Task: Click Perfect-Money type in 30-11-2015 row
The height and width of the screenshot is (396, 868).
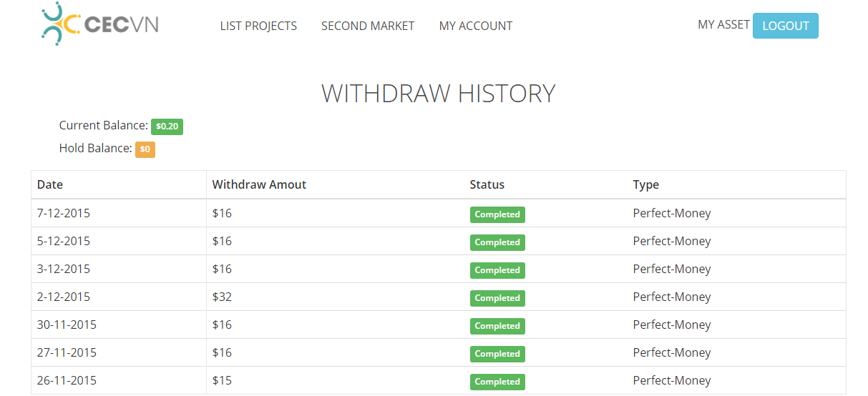Action: pyautogui.click(x=672, y=325)
